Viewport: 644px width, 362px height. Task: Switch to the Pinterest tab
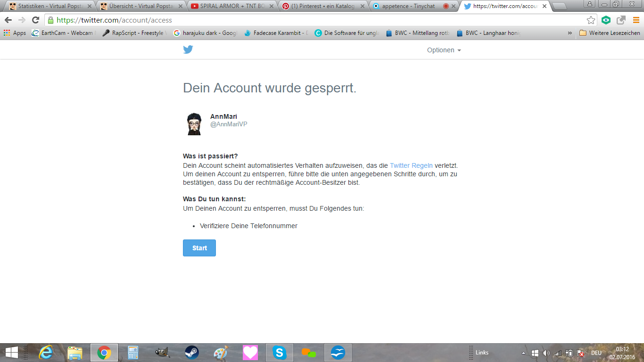click(322, 6)
